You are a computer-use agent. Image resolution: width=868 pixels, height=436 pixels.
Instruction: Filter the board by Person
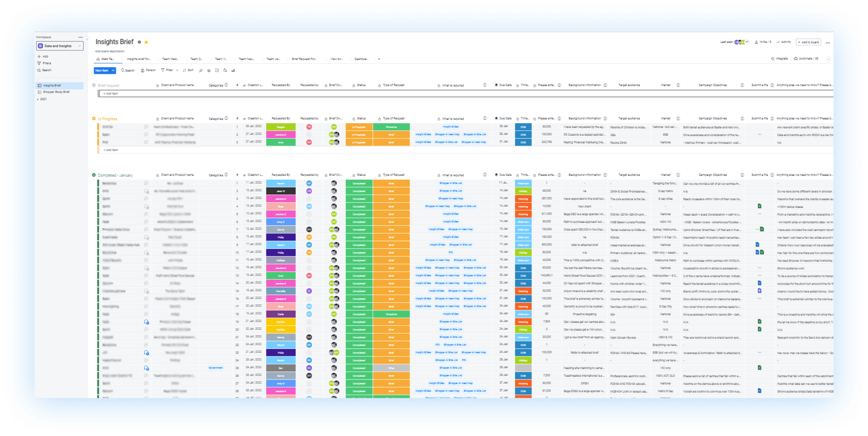point(148,71)
